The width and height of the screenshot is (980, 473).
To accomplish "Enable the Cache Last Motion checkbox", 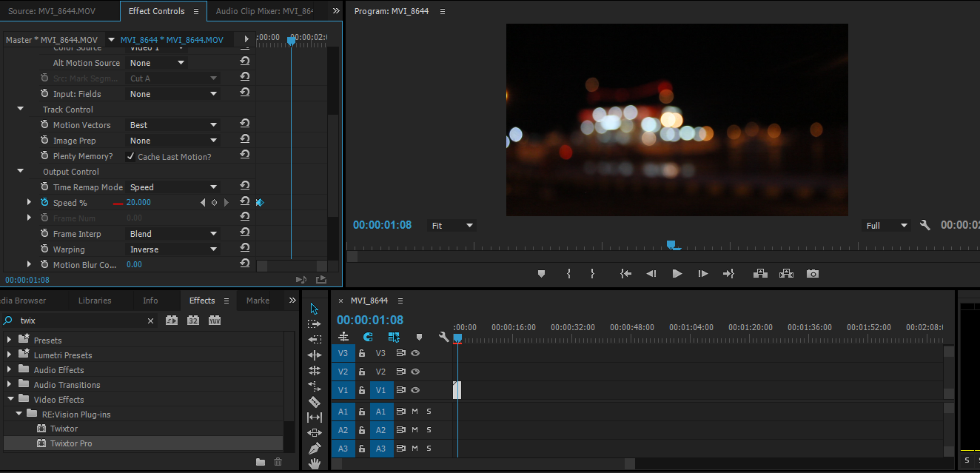I will tap(131, 156).
